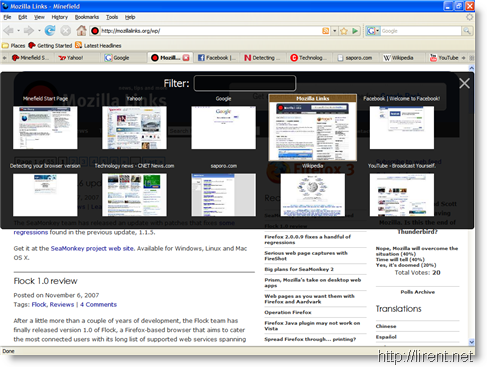Click the Reload page icon
Image resolution: width=487 pixels, height=367 pixels.
tap(50, 31)
